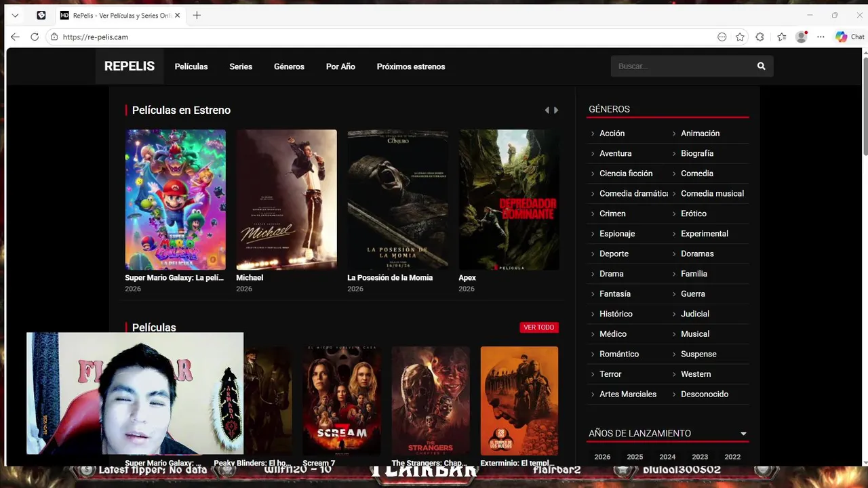Open the browser extensions puzzle icon
Viewport: 868px width, 488px height.
click(x=759, y=37)
